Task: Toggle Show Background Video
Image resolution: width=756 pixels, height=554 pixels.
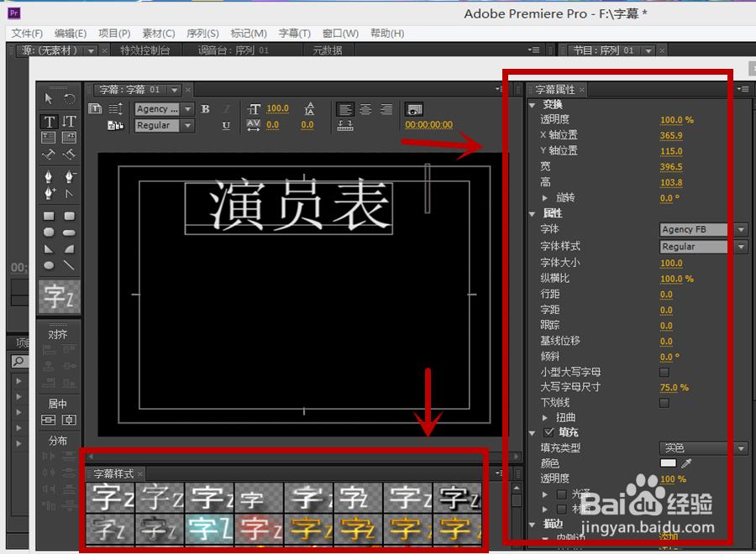Action: 413,110
